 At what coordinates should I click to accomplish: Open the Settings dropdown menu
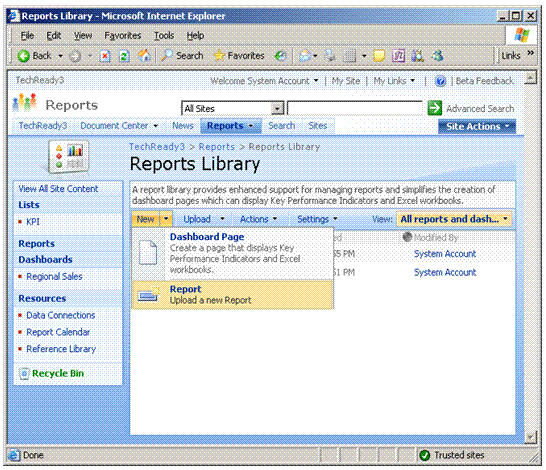point(317,219)
